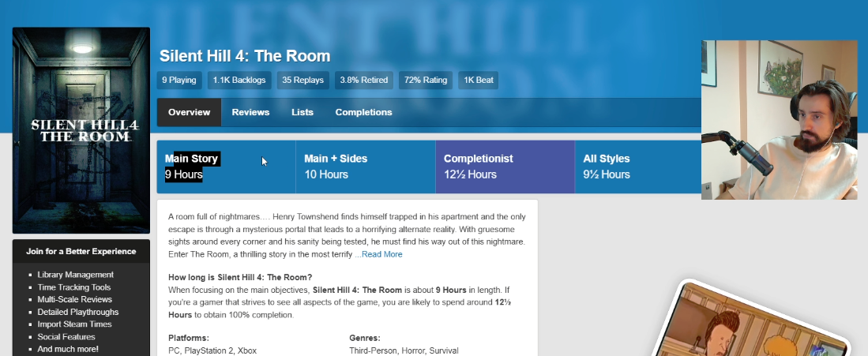This screenshot has width=868, height=356.
Task: Click the 72% Rating badge
Action: (x=425, y=81)
